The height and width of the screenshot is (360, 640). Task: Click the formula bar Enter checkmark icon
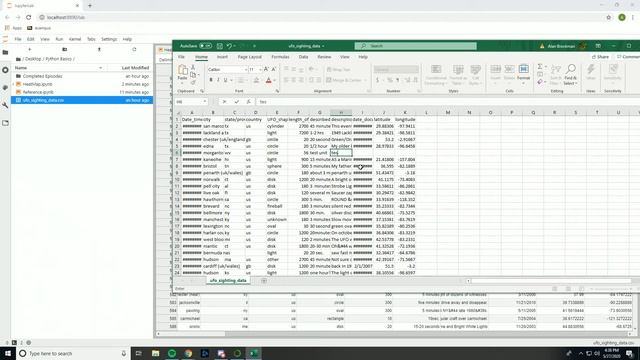point(236,102)
